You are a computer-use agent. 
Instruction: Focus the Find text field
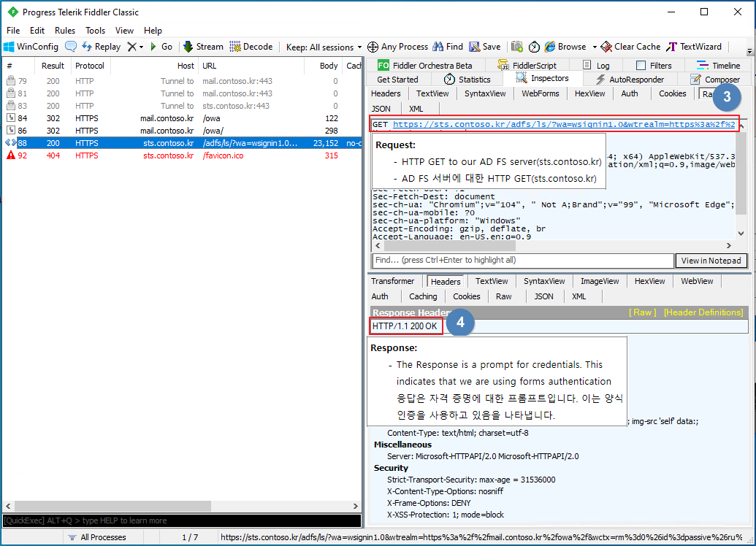523,261
